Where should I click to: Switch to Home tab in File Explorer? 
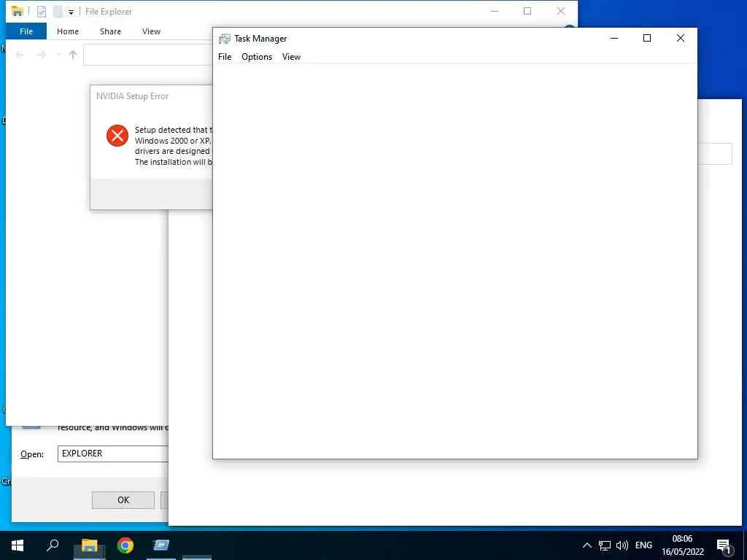tap(68, 31)
